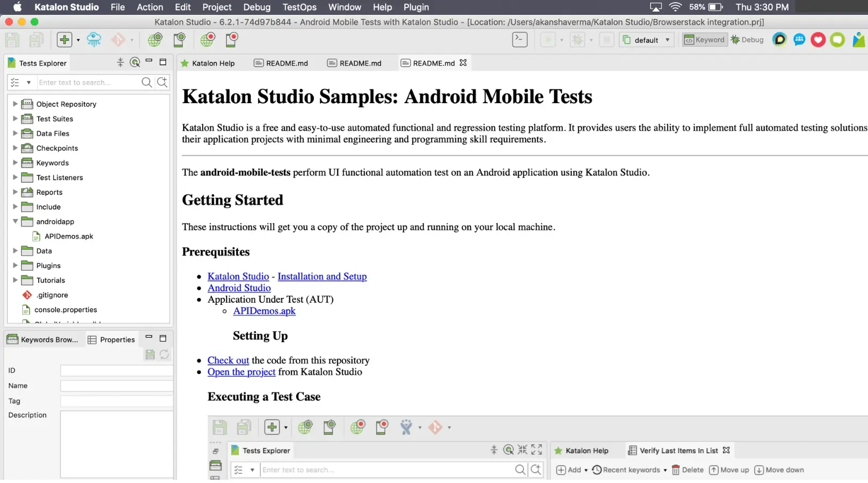This screenshot has width=868, height=483.
Task: Click the red heart icon in the toolbar
Action: (818, 40)
